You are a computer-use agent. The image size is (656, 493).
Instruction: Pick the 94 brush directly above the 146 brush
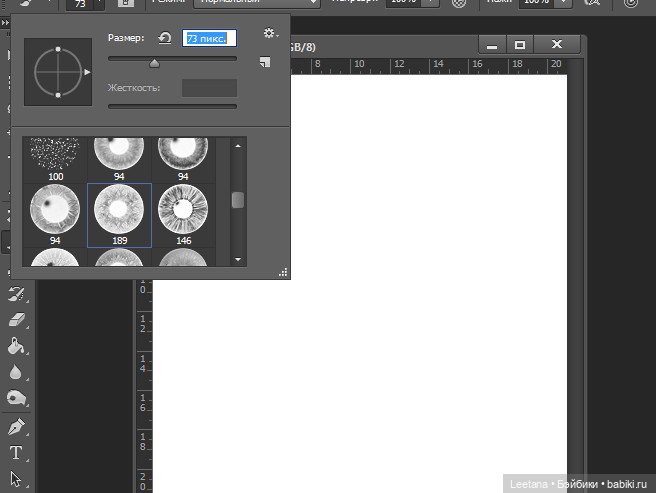(x=183, y=160)
